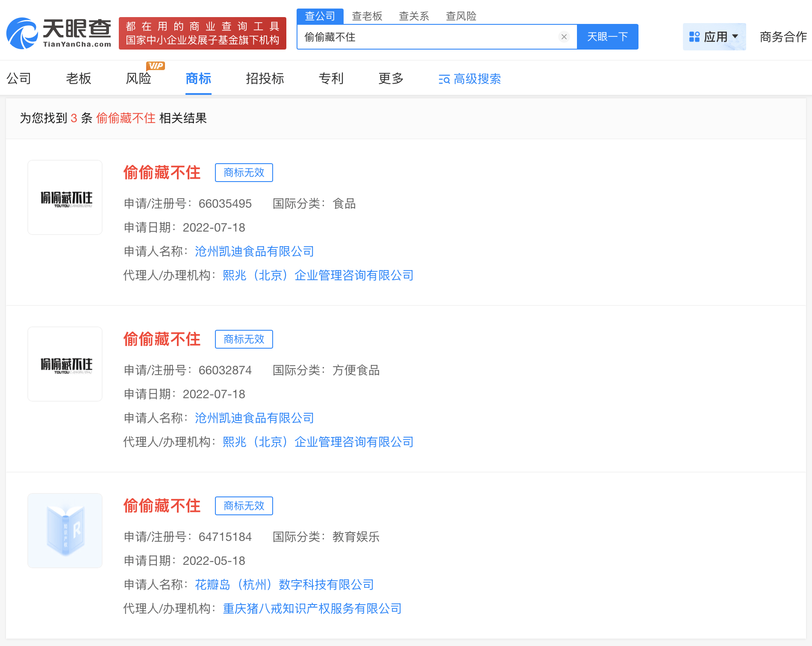Open trademark thumbnail for registration 66035495
This screenshot has width=812, height=646.
(x=65, y=197)
